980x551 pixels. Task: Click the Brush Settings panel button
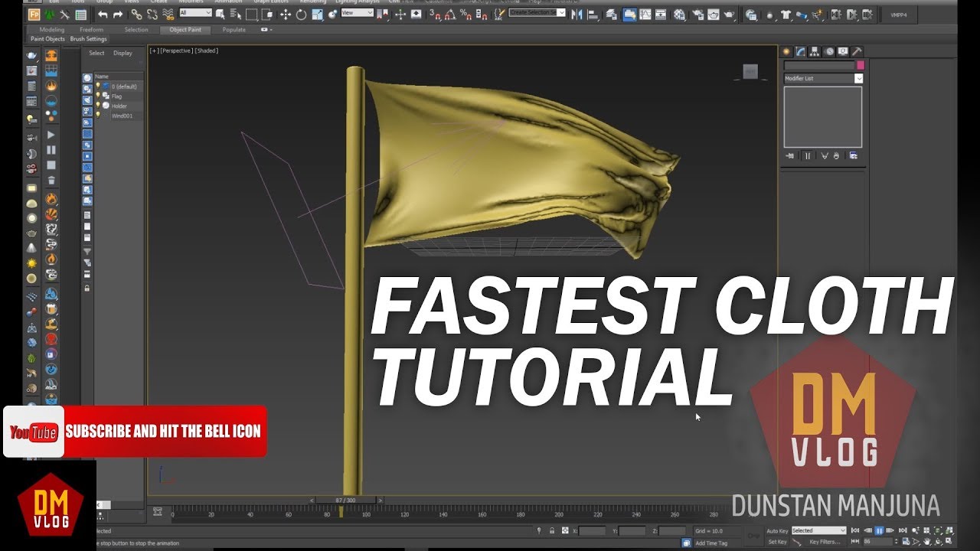point(88,39)
